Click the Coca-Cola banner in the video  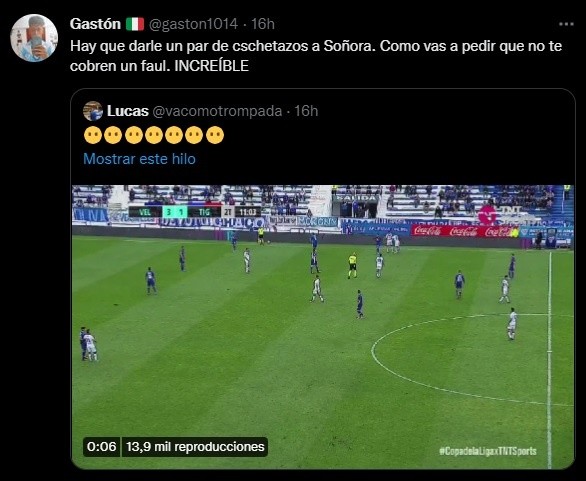465,231
